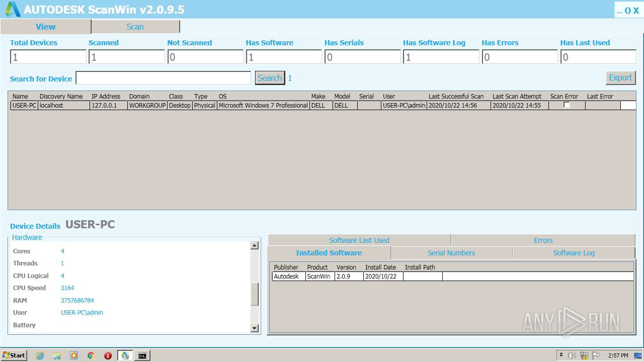Click the Has Serials count field
The height and width of the screenshot is (362, 644).
tap(362, 57)
